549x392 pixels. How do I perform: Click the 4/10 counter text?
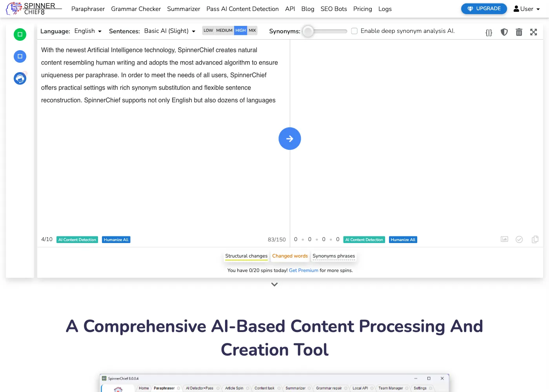coord(47,239)
